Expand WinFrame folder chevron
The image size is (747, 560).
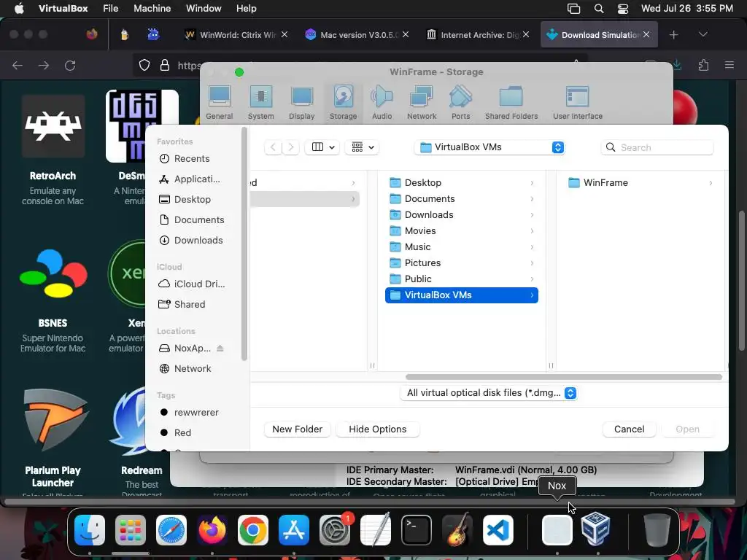(x=711, y=183)
